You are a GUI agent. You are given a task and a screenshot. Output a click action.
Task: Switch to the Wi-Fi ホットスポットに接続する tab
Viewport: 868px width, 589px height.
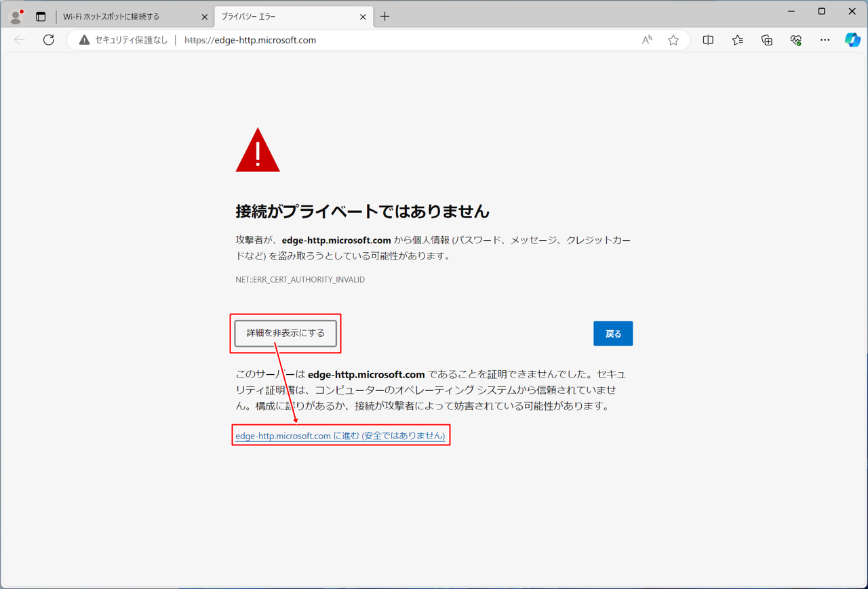point(135,17)
